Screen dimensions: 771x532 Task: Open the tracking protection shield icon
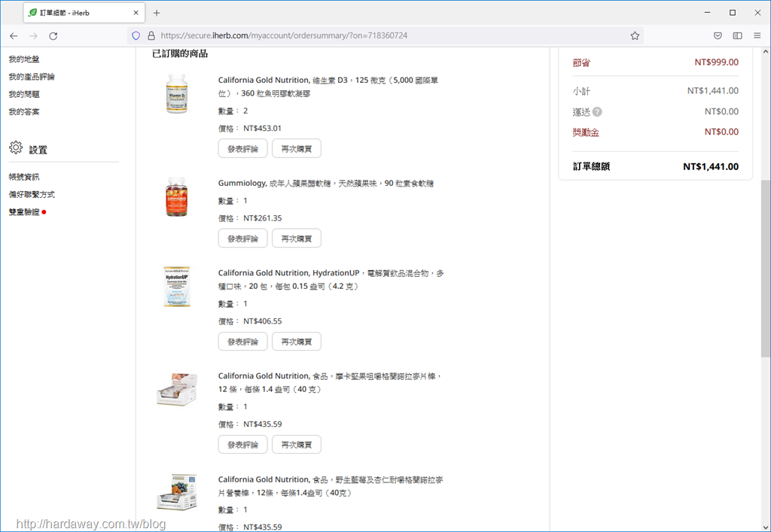(x=136, y=35)
